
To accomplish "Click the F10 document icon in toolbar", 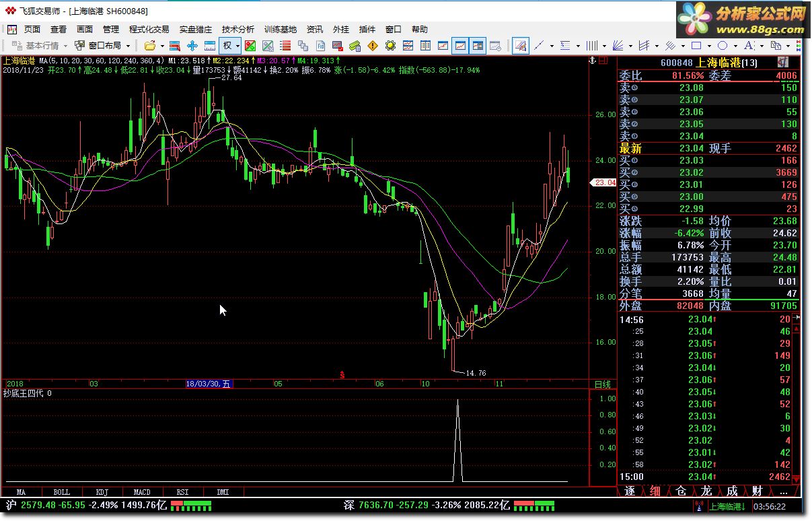I will click(x=320, y=46).
